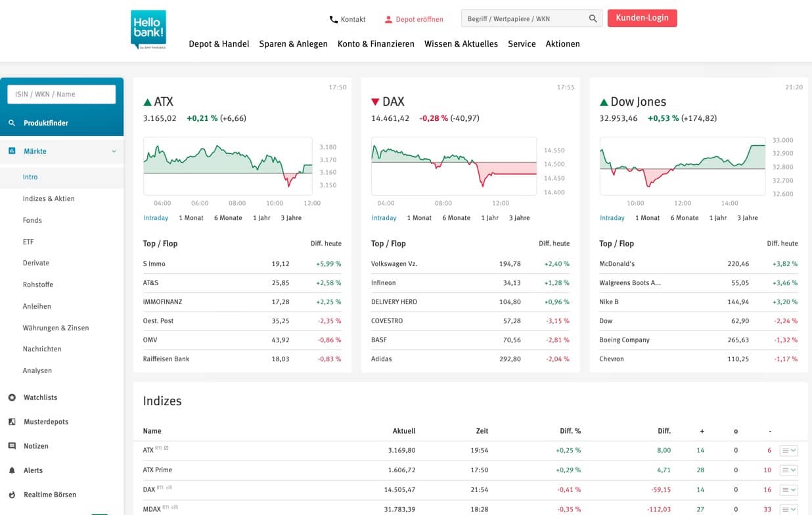
Task: Click the Dow Jones intraday chart
Action: [683, 166]
